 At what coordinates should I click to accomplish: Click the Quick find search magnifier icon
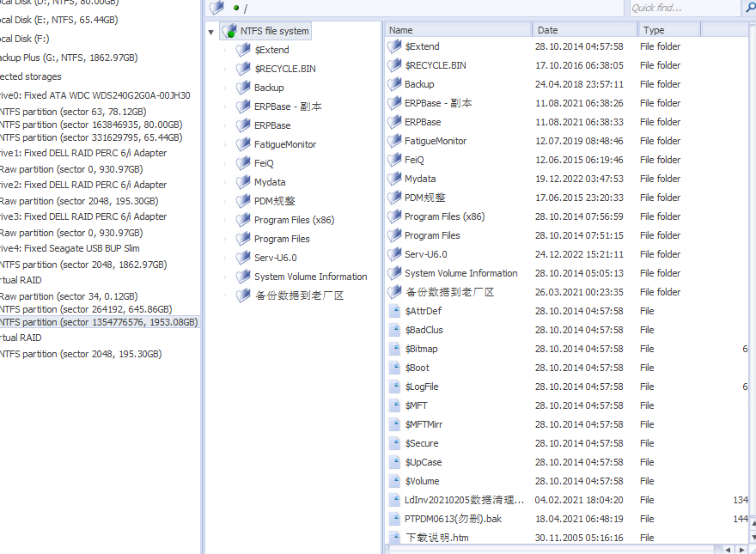click(750, 7)
